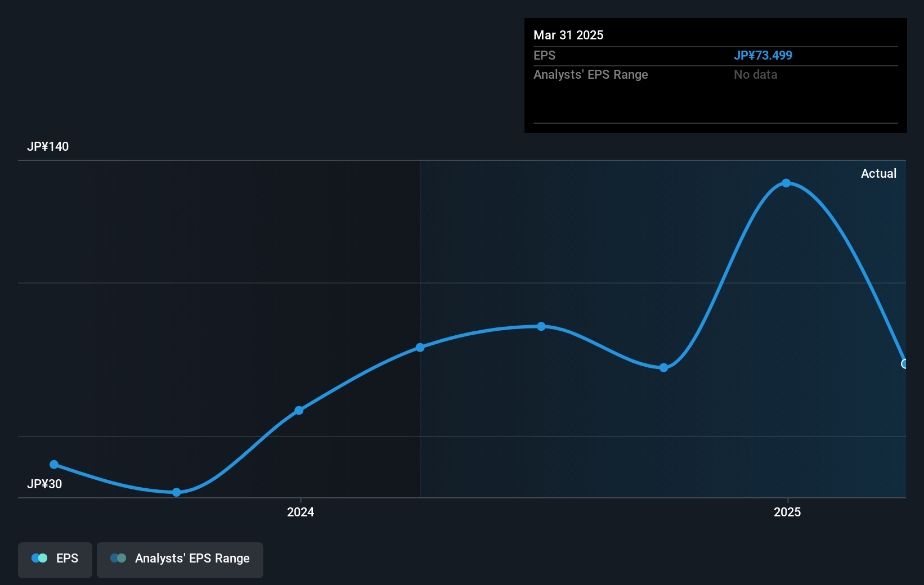Click the 'Actual' region label
Screen dimensions: 924x585
point(878,173)
